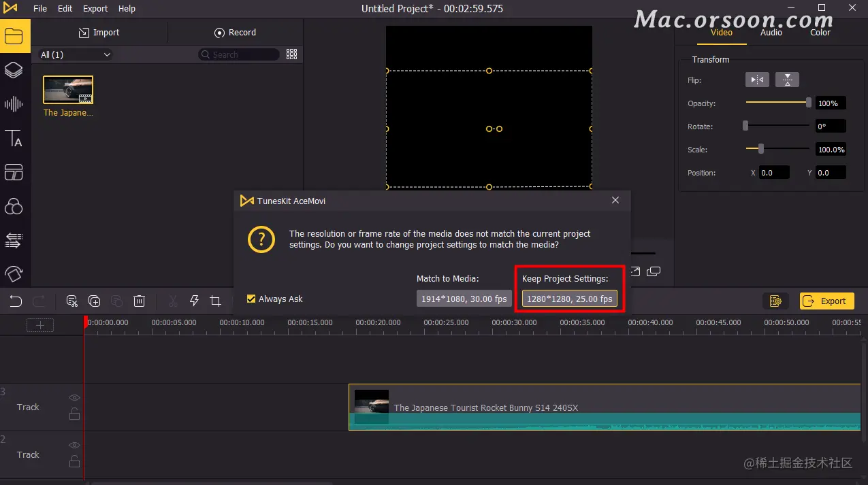Lock Track 3 with padlock
The width and height of the screenshot is (868, 485).
click(x=74, y=414)
